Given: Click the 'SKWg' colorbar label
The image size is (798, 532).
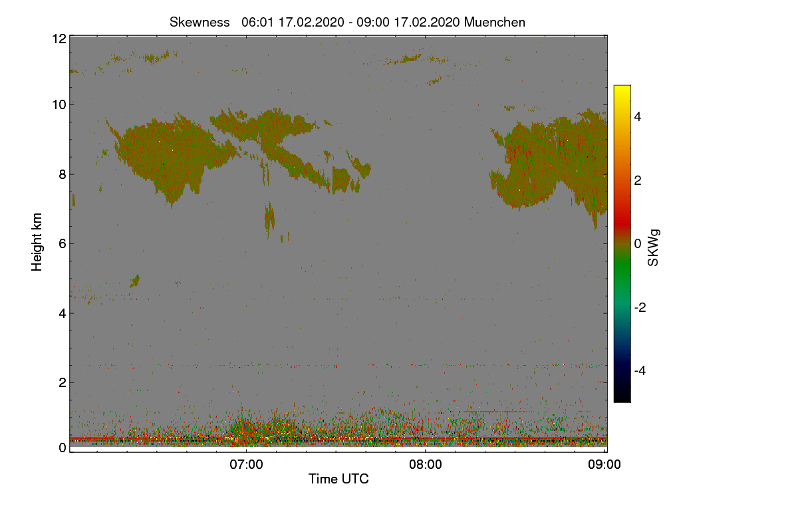Looking at the screenshot, I should pyautogui.click(x=654, y=248).
